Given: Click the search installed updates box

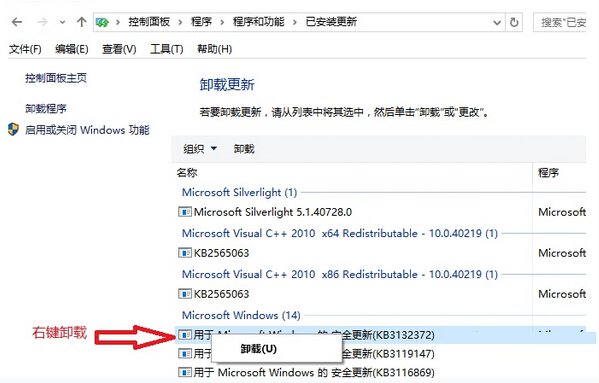Looking at the screenshot, I should [x=560, y=23].
